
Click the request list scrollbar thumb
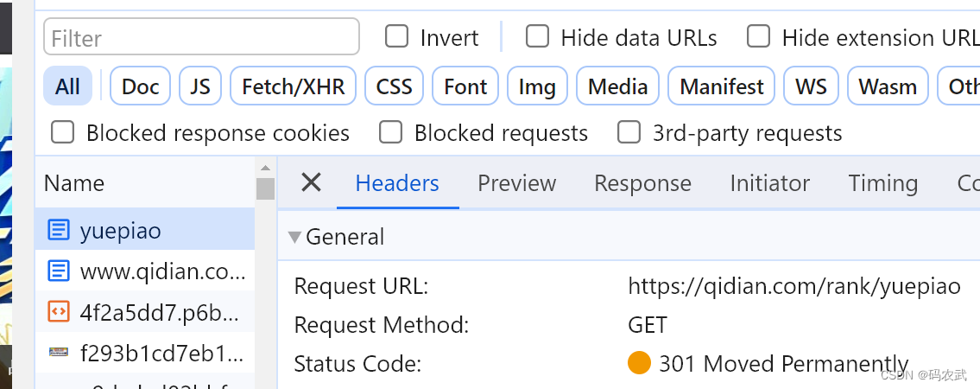(x=265, y=188)
